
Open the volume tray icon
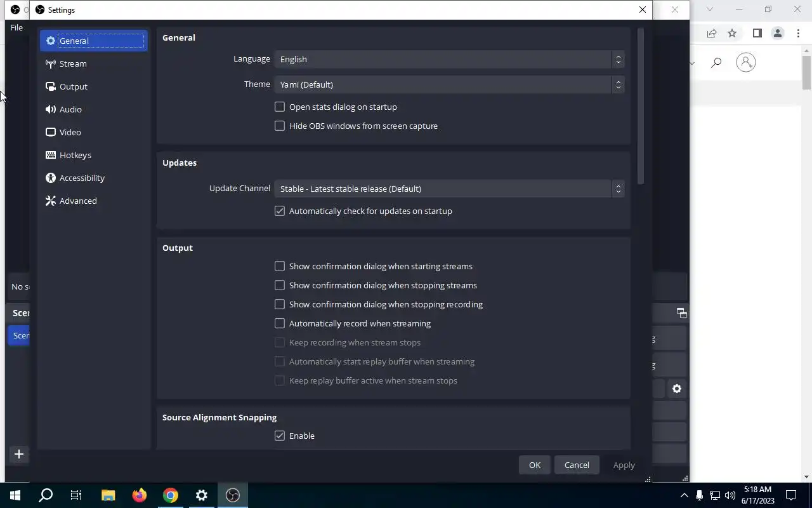pos(730,495)
